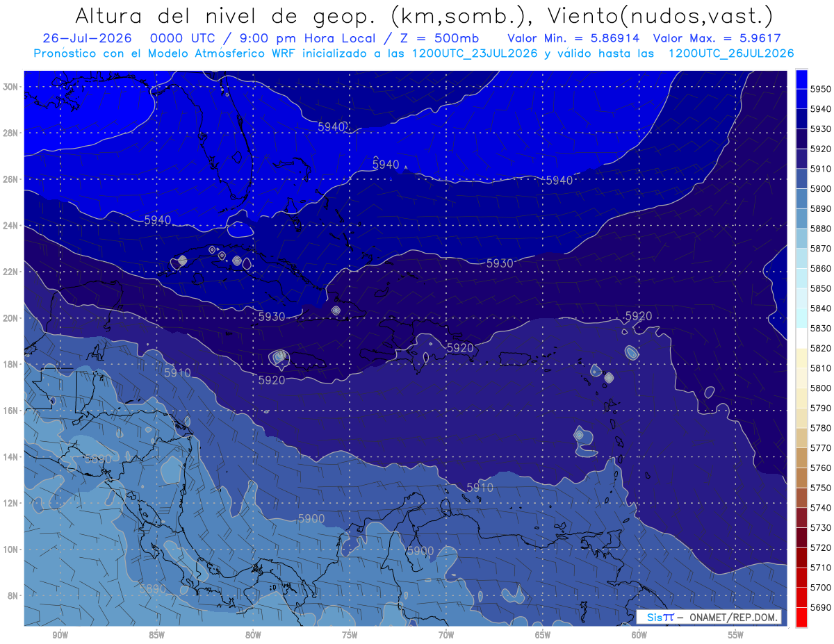Click color bar legend value 5790
The height and width of the screenshot is (644, 834).
coord(821,408)
